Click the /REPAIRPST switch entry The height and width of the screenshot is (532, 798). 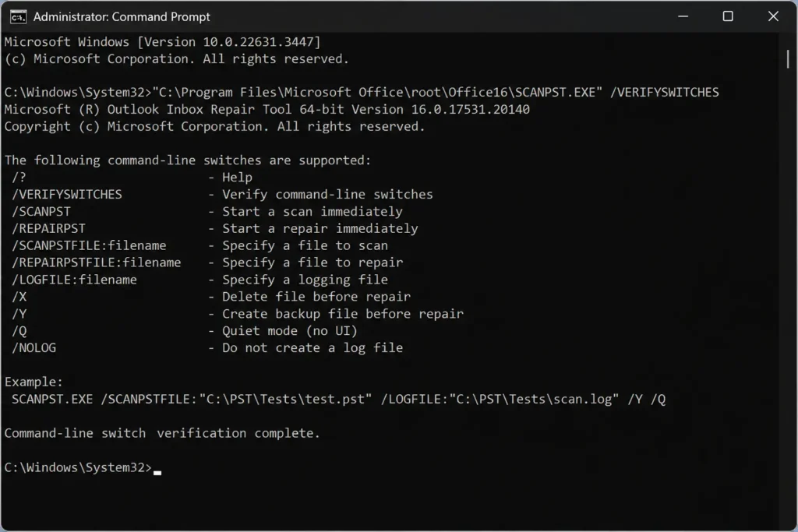[x=49, y=229]
